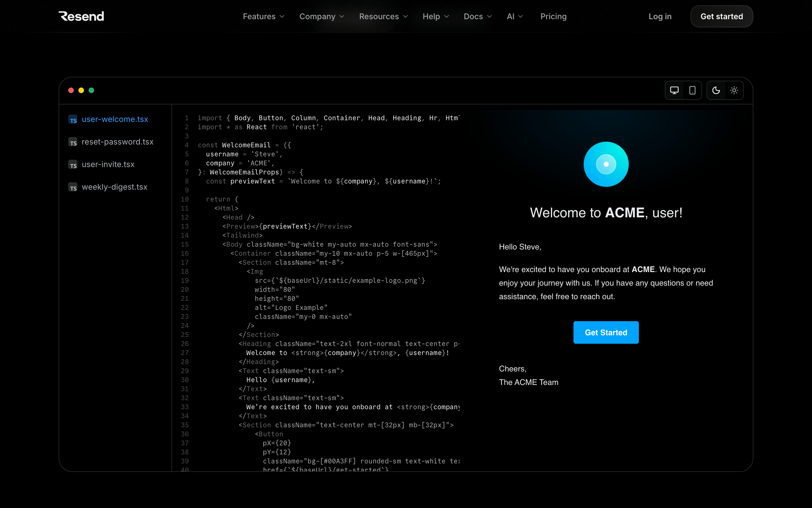
Task: Expand the Company menu
Action: pos(322,16)
